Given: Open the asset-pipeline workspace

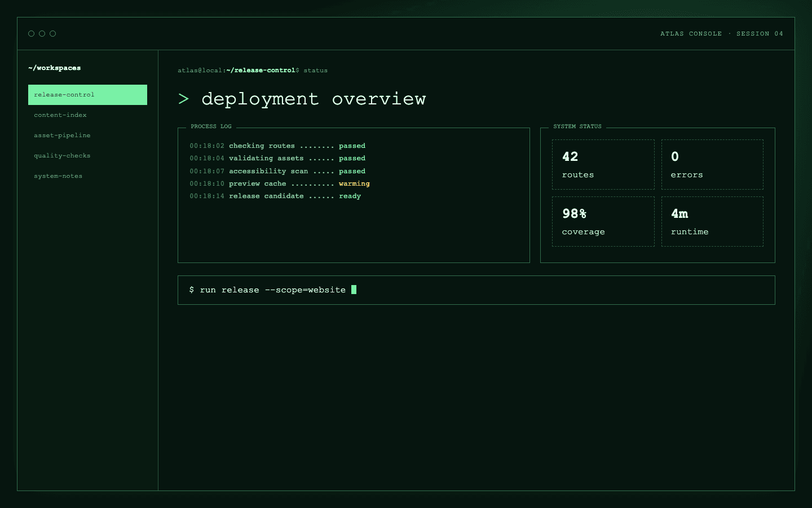Looking at the screenshot, I should coord(87,135).
